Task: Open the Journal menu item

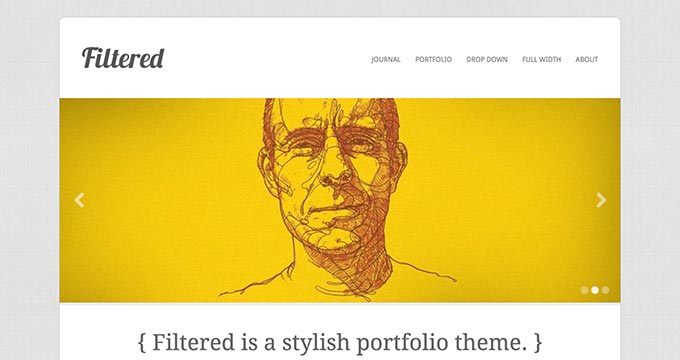Action: point(386,59)
